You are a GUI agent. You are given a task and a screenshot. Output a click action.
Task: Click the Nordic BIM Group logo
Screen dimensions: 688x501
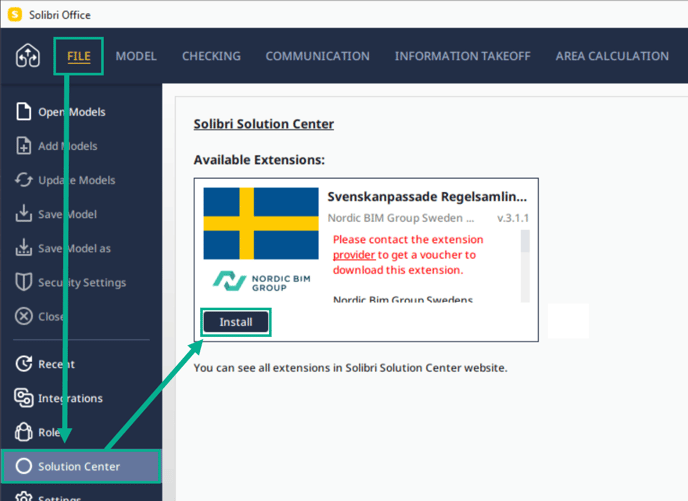261,282
